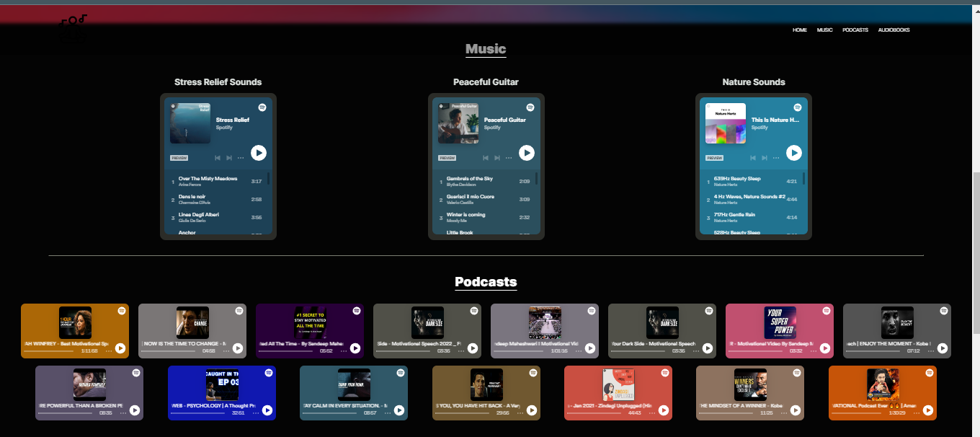The image size is (980, 437).
Task: Play the Enjoy The Moment Kobe podcast
Action: coord(943,348)
